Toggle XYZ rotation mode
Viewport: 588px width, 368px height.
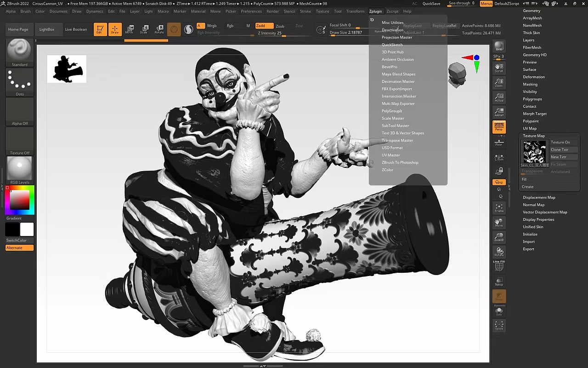click(499, 183)
